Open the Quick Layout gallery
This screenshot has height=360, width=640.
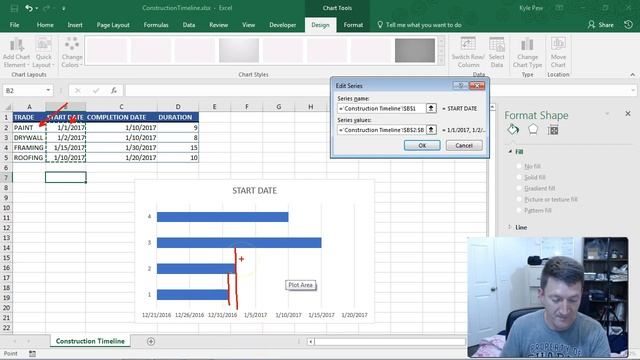point(43,53)
